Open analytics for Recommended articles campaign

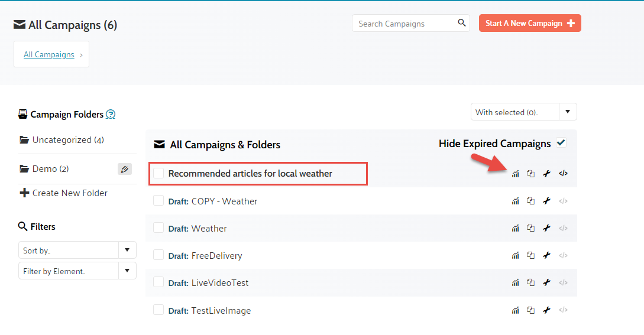(x=515, y=174)
